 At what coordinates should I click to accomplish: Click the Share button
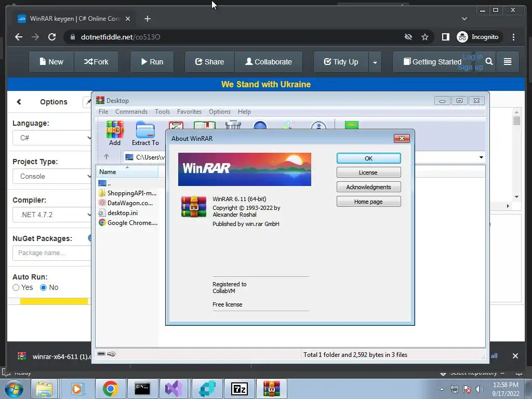click(x=210, y=62)
